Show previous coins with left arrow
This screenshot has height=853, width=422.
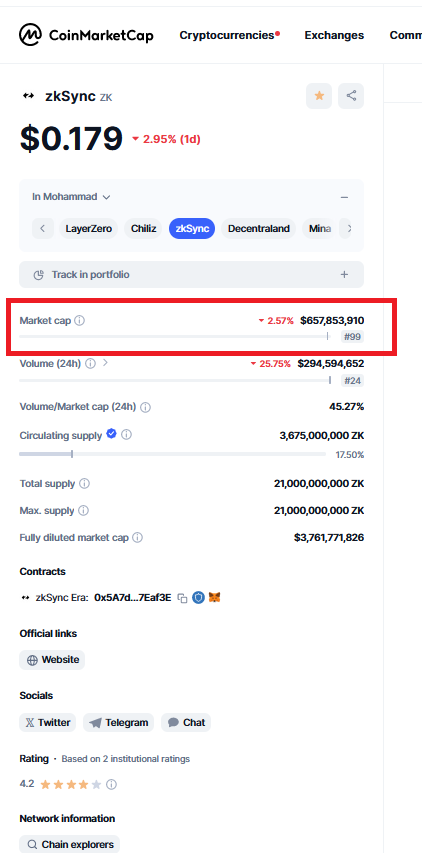[x=43, y=228]
